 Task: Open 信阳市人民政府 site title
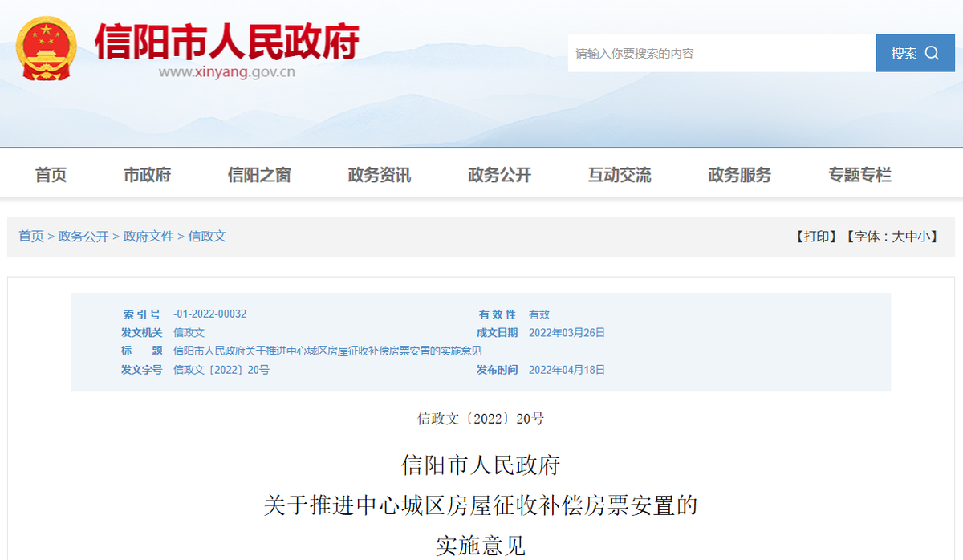pyautogui.click(x=227, y=41)
